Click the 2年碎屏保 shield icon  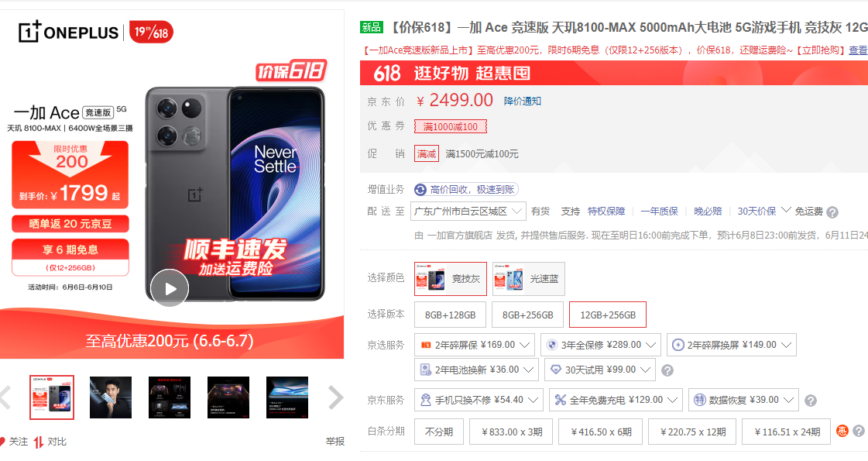[x=426, y=345]
